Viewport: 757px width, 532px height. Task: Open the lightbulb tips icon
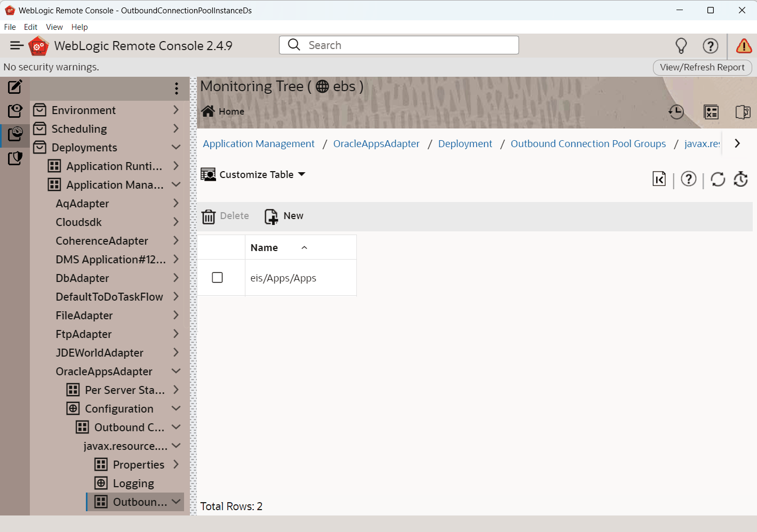pyautogui.click(x=681, y=46)
